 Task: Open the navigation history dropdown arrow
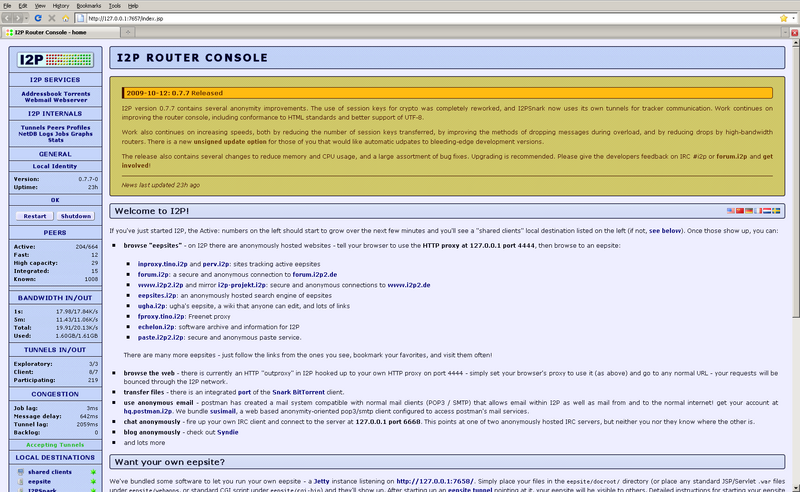(x=27, y=18)
